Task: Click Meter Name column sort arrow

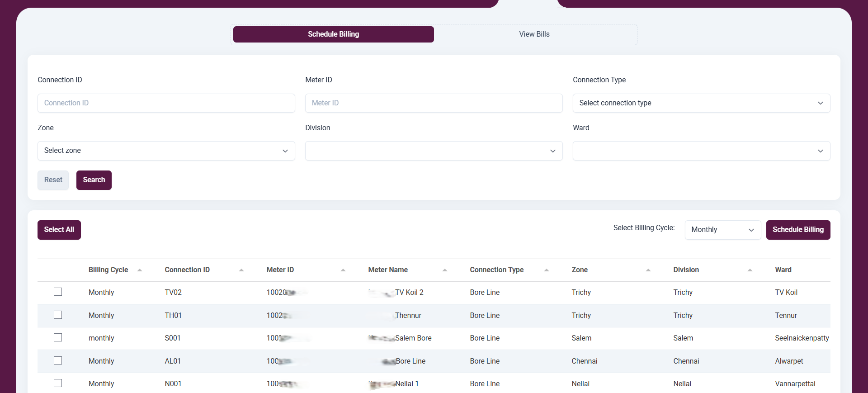Action: point(445,270)
